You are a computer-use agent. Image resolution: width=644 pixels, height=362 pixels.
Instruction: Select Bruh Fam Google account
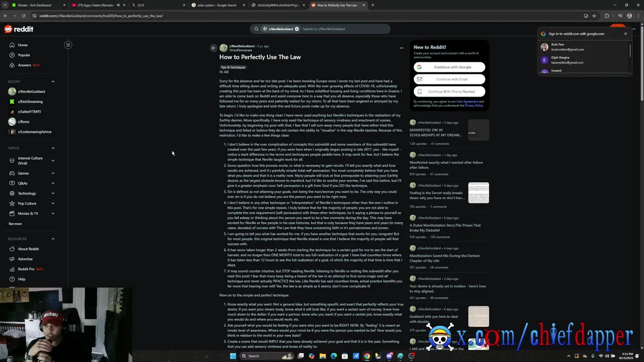point(584,47)
